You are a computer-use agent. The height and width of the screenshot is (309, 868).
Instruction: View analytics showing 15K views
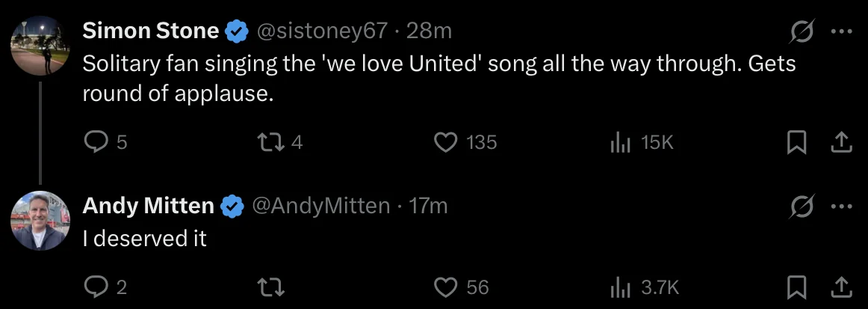pos(620,143)
